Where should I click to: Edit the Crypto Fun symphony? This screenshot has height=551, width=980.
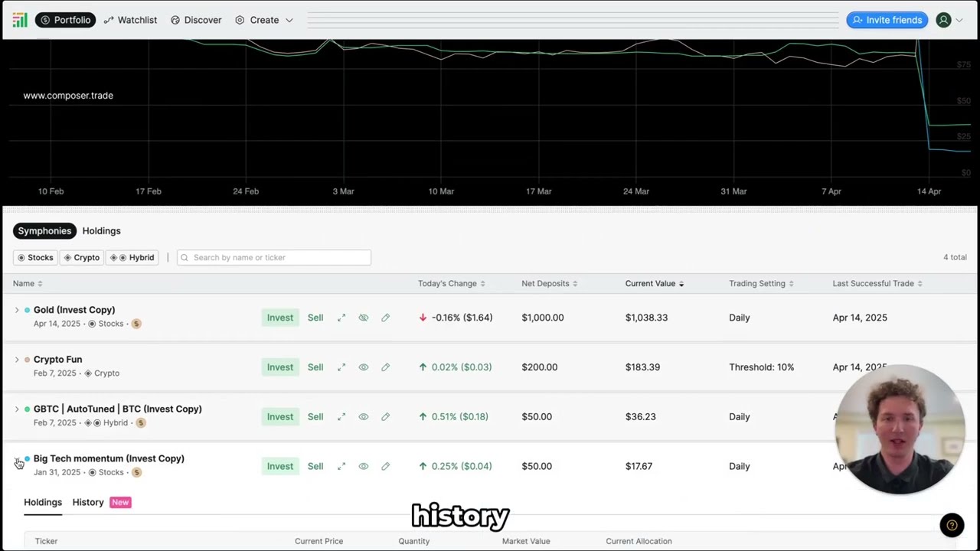385,367
